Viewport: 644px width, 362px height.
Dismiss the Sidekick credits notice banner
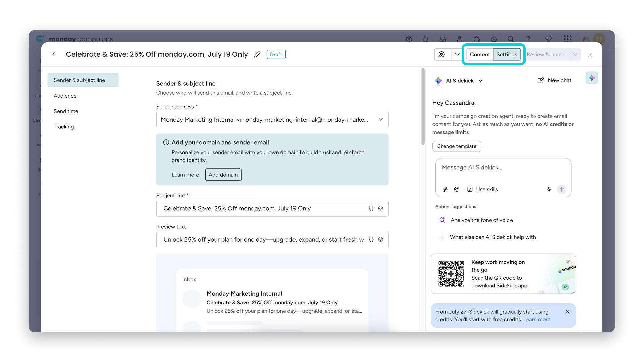click(x=568, y=312)
